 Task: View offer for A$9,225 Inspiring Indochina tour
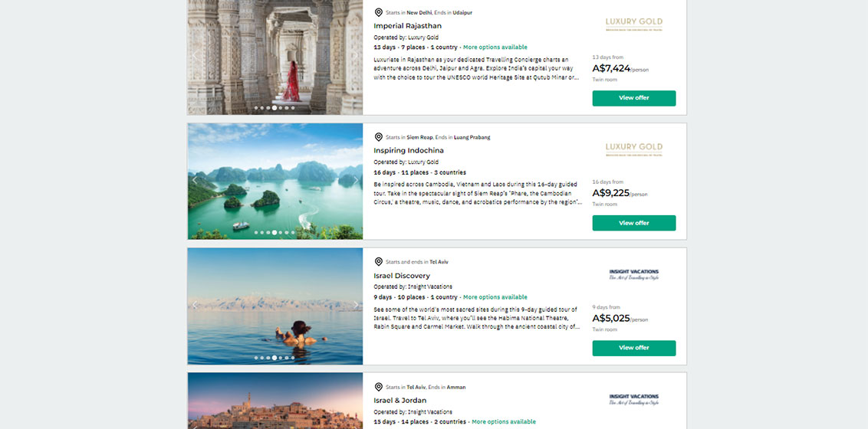(633, 223)
